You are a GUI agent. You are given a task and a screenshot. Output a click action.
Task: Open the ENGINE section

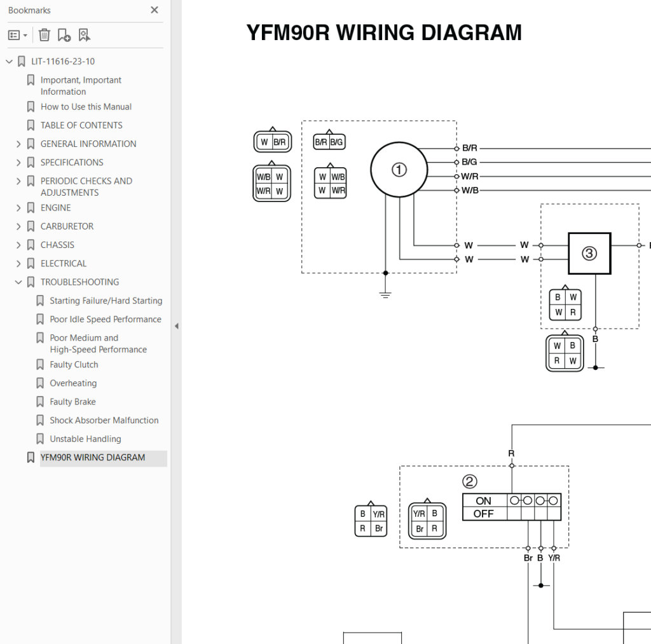[56, 208]
